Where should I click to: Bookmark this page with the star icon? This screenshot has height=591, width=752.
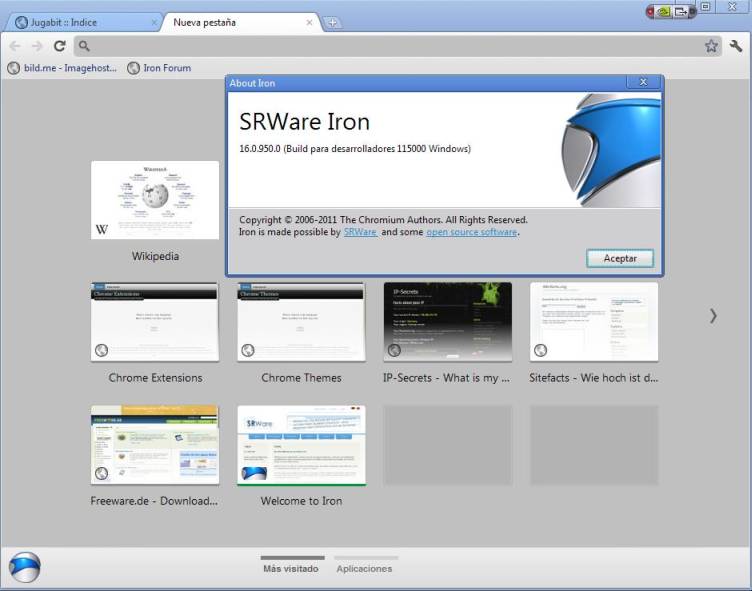tap(711, 46)
